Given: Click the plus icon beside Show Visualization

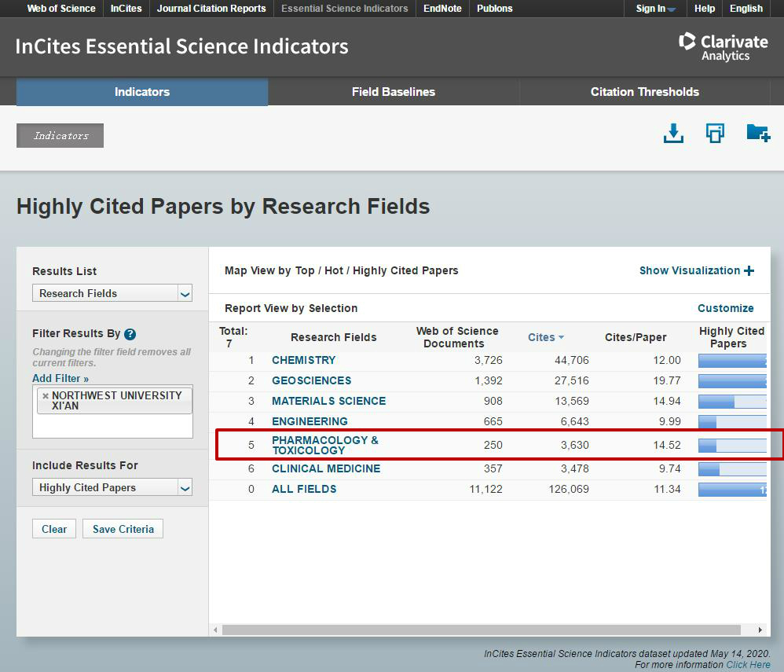Looking at the screenshot, I should (749, 270).
